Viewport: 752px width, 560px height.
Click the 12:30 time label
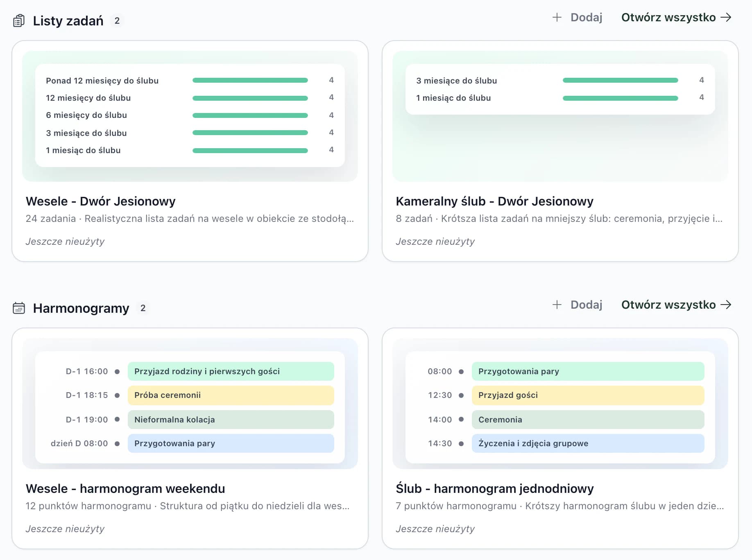(440, 395)
